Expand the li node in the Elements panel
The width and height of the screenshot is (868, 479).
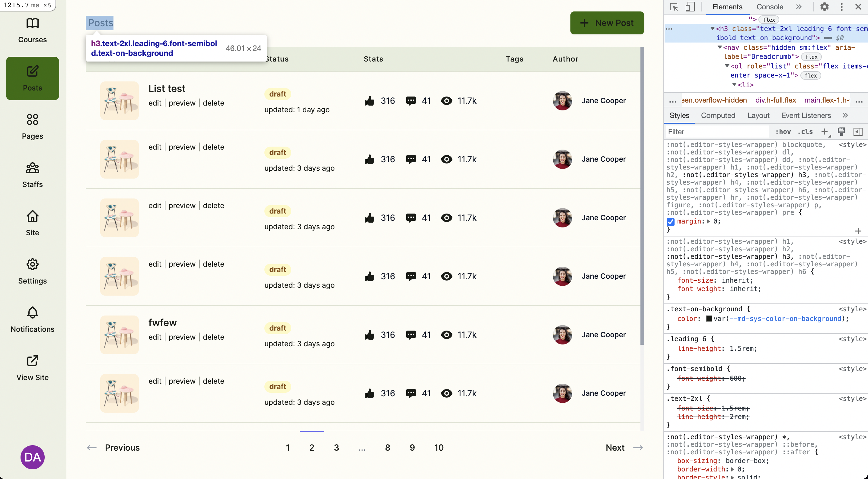click(x=735, y=85)
